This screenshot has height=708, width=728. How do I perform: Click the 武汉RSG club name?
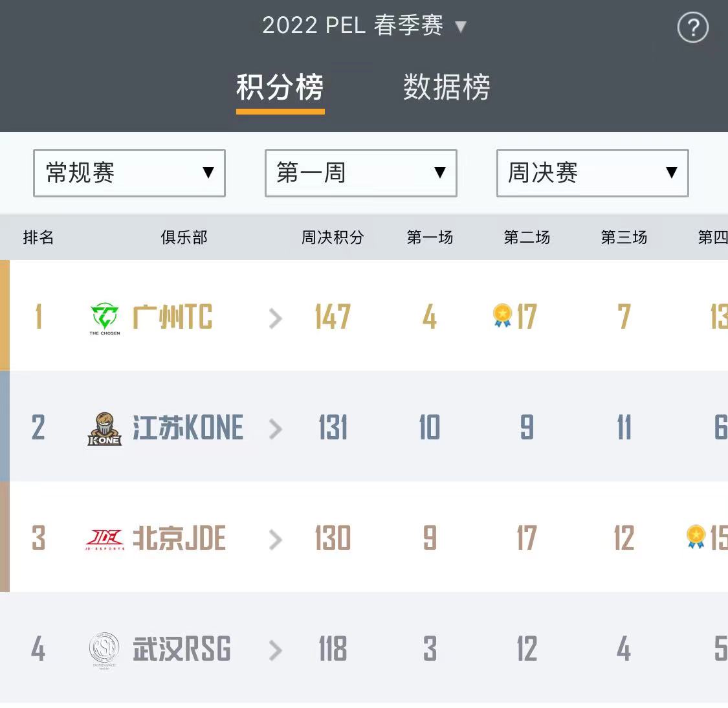coord(181,649)
